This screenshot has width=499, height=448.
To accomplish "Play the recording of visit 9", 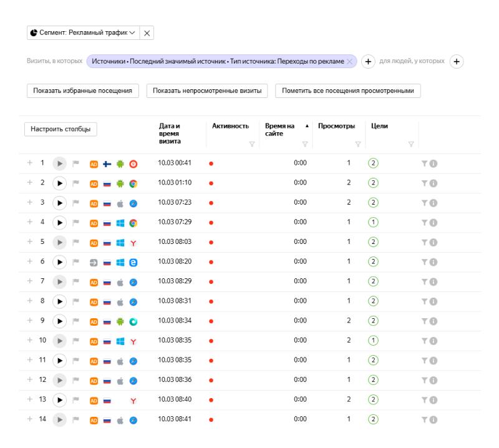I will 60,320.
